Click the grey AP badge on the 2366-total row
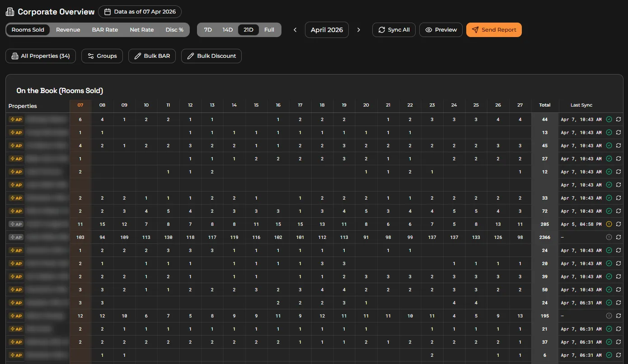This screenshot has height=364, width=628. 16,237
